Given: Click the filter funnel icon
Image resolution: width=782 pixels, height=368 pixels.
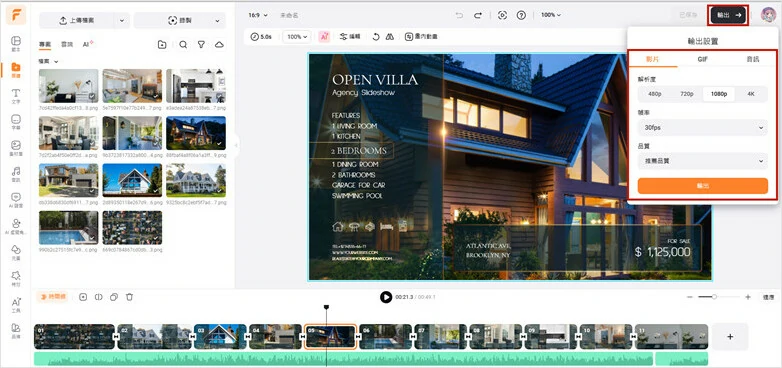Looking at the screenshot, I should [x=201, y=45].
